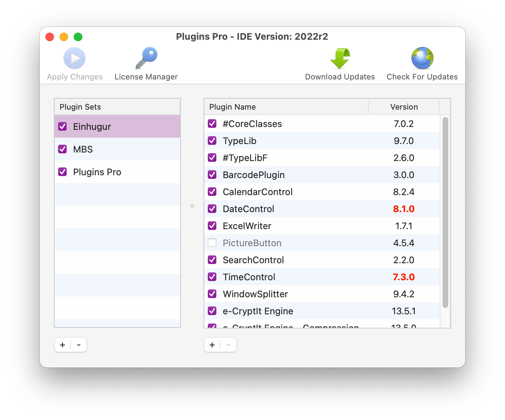The width and height of the screenshot is (505, 420).
Task: Click the remove button under Plugin Sets
Action: point(79,344)
